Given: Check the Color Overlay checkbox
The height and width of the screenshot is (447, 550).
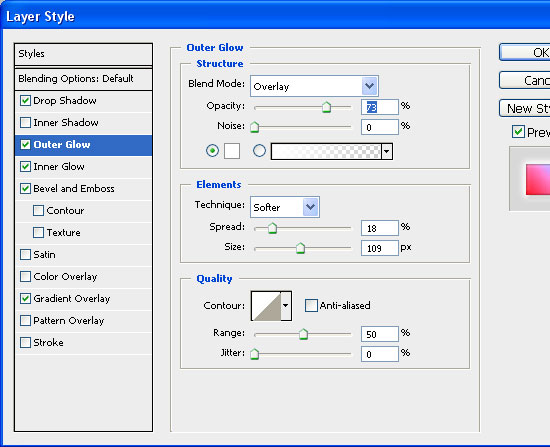Looking at the screenshot, I should (25, 276).
